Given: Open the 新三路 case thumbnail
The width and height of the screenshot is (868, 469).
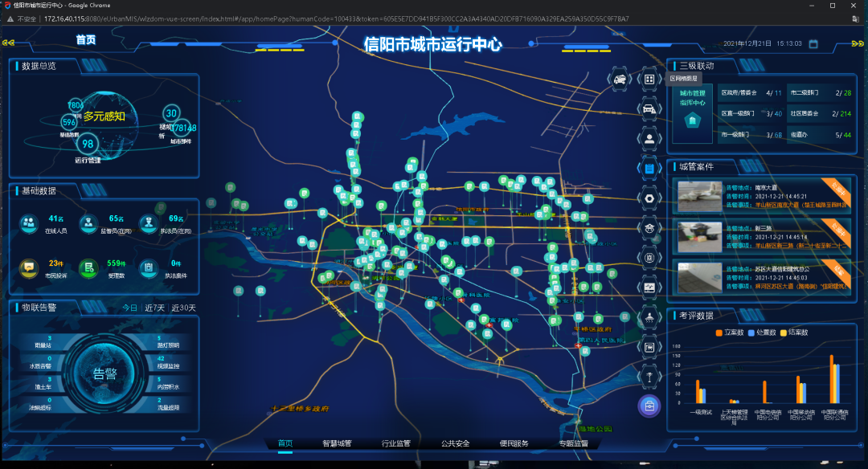Looking at the screenshot, I should [700, 237].
